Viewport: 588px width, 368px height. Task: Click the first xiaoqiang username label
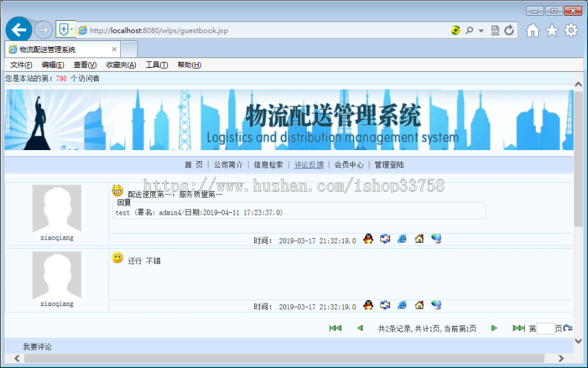[x=57, y=238]
